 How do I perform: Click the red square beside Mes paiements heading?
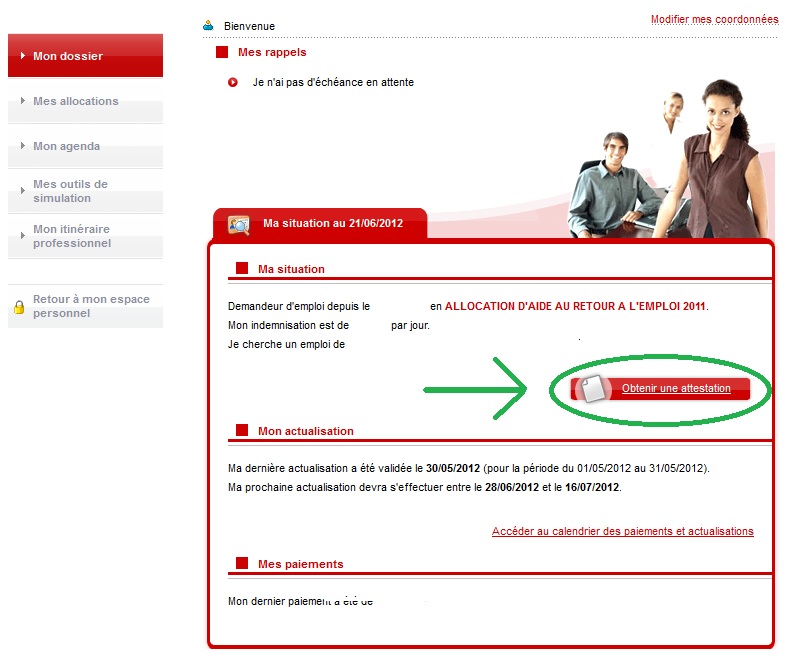point(241,564)
